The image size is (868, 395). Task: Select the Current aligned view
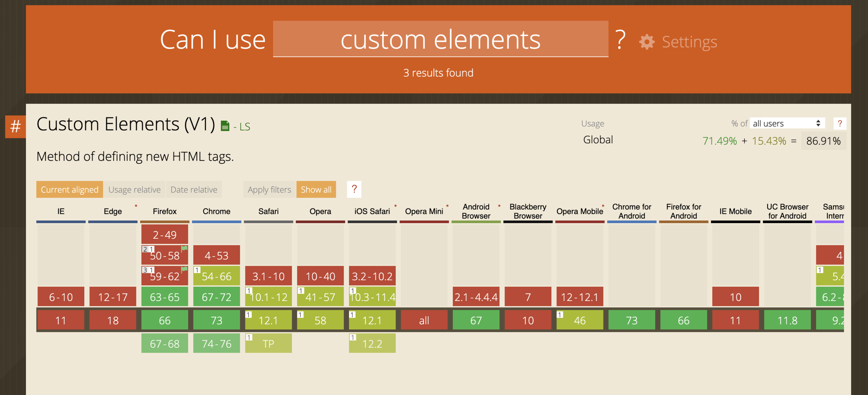[69, 190]
